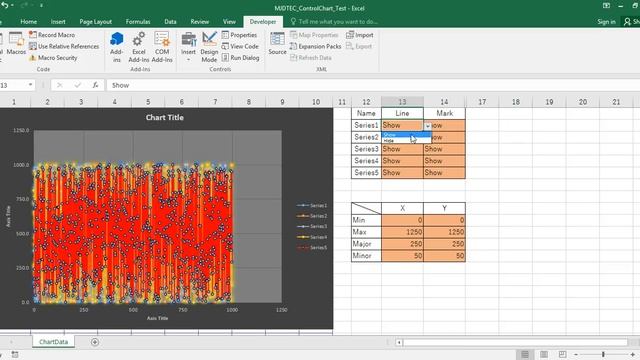Select X Max cell 1250
This screenshot has width=640, height=360.
click(402, 232)
